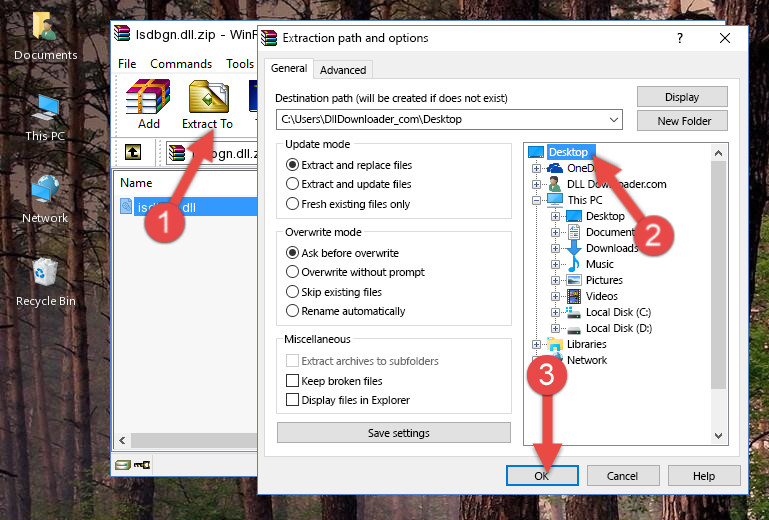This screenshot has width=769, height=520.
Task: Enable Display files in Explorer checkbox
Action: (x=292, y=400)
